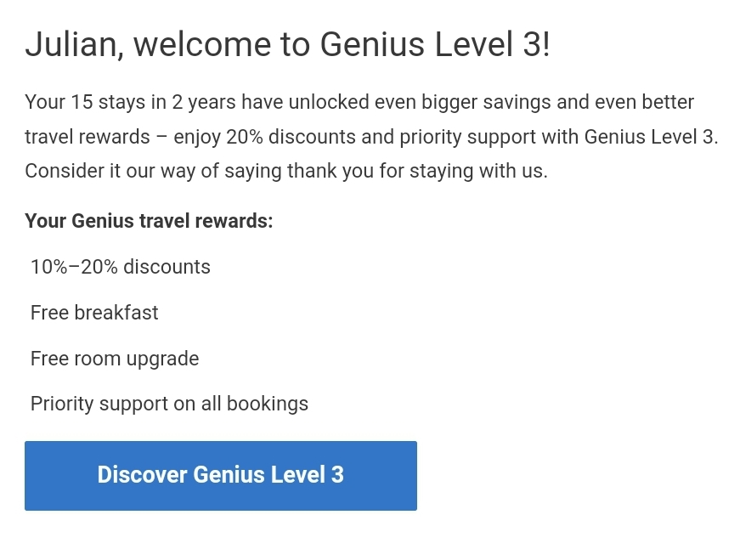Click the 'Consider it our way' sentence start

[x=108, y=171]
